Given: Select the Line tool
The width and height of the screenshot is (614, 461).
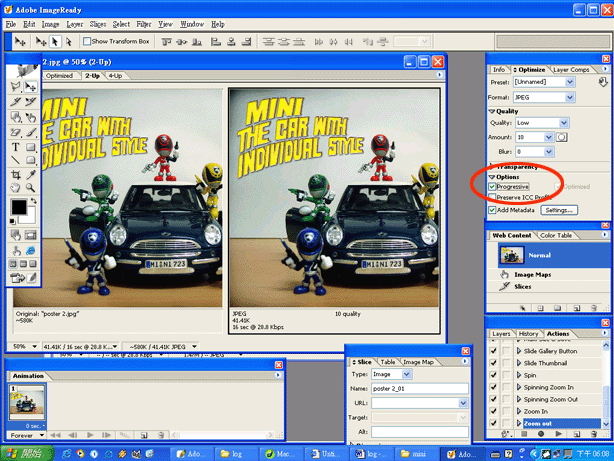Looking at the screenshot, I should pos(15,160).
